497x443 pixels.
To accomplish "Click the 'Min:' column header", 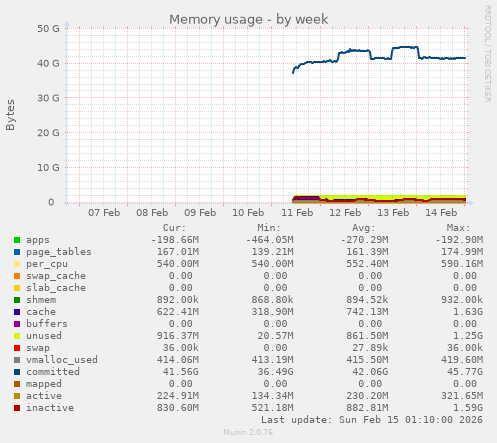I will pyautogui.click(x=269, y=228).
